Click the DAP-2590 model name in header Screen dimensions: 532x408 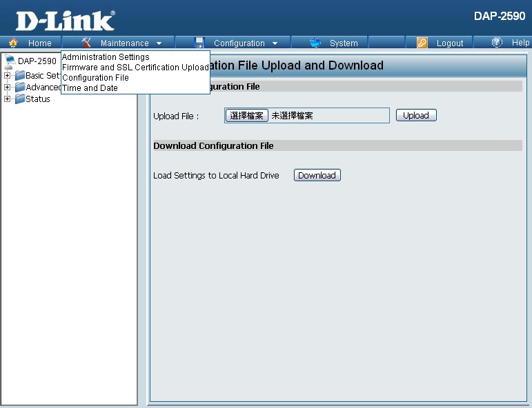pyautogui.click(x=500, y=16)
